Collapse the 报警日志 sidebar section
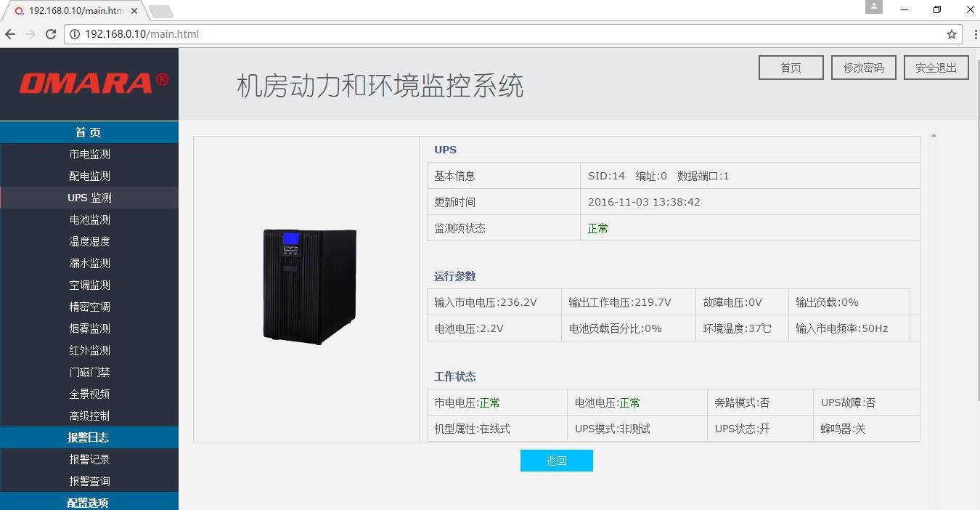The height and width of the screenshot is (510, 980). (x=89, y=437)
